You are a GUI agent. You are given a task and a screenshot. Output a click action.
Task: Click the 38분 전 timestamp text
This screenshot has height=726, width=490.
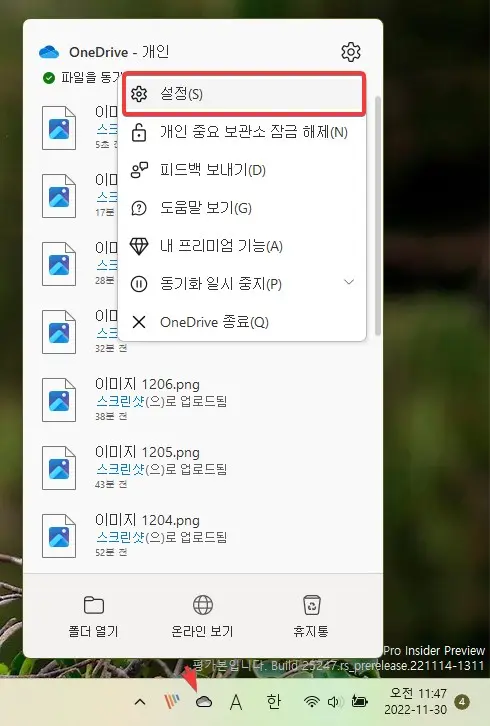[111, 416]
